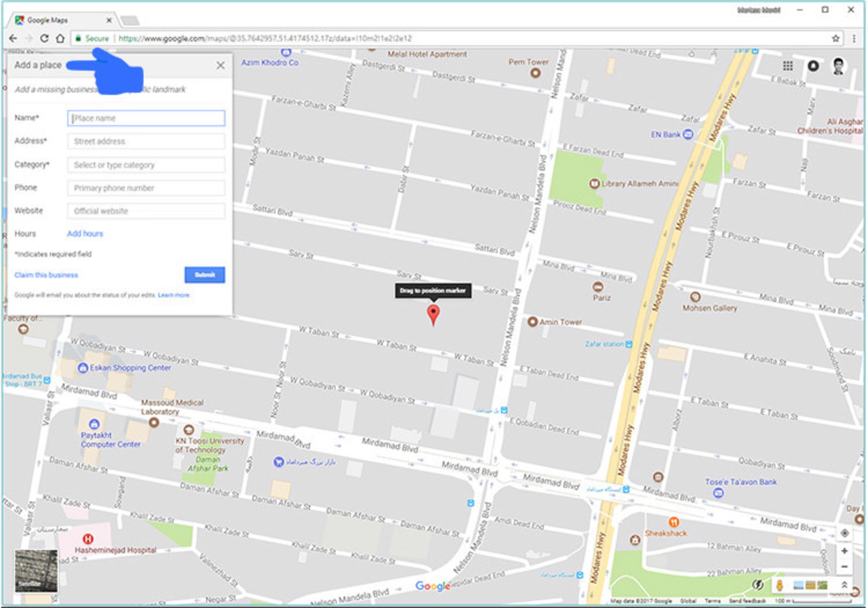The image size is (868, 608).
Task: Click the Terms link
Action: (x=712, y=601)
